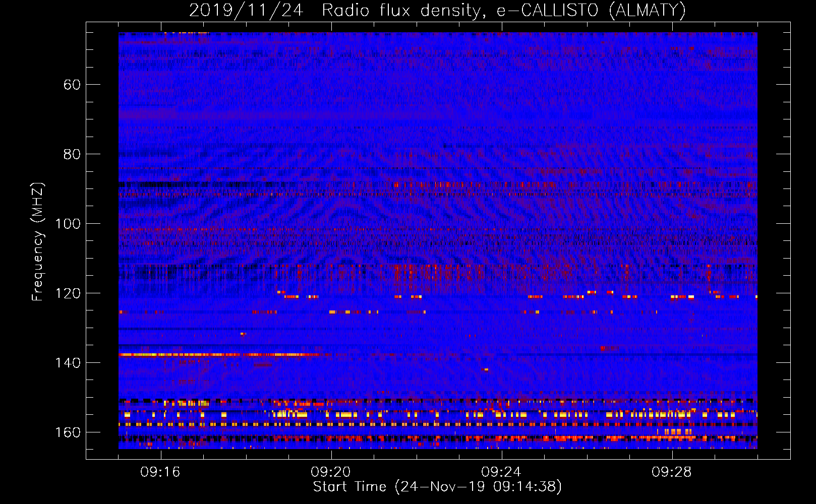Click the 80 MHz frequency tick label

[x=72, y=154]
